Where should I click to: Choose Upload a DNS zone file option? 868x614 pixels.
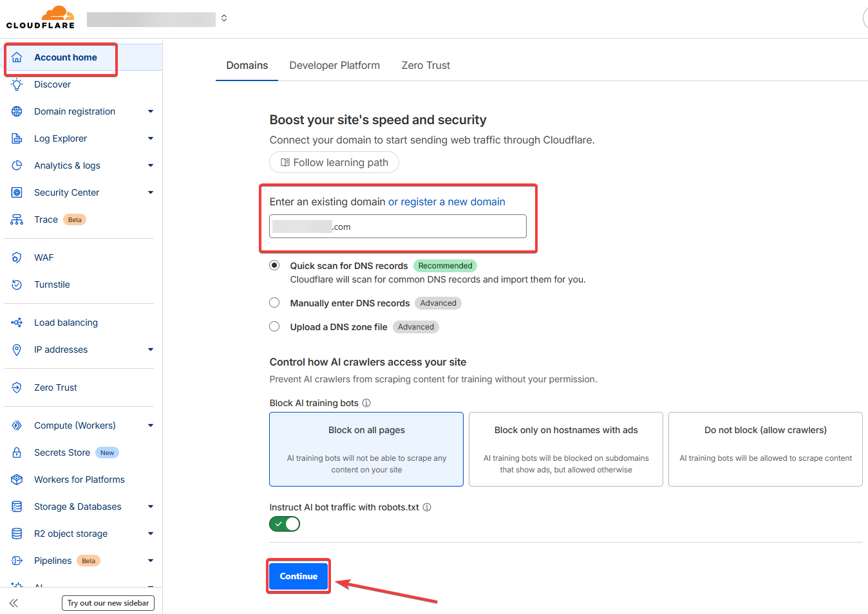(x=274, y=326)
